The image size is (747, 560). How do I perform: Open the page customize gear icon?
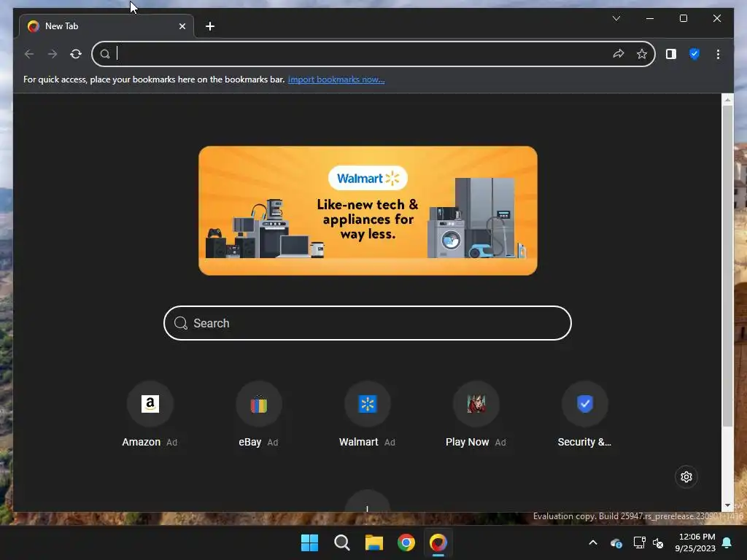pos(686,477)
